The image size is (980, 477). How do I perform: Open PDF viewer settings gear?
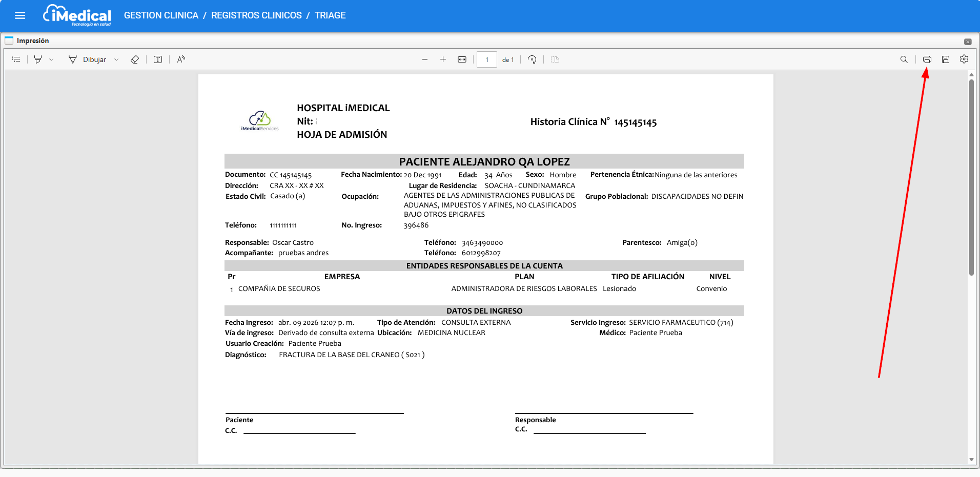[x=964, y=59]
